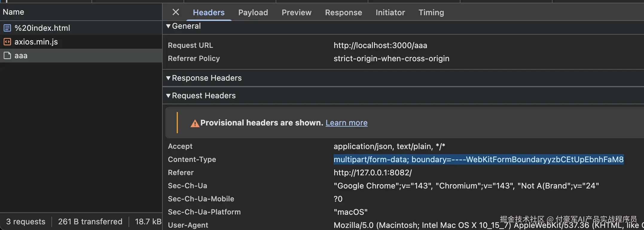Click the "macOS" platform value
This screenshot has height=230, width=644.
tap(351, 212)
